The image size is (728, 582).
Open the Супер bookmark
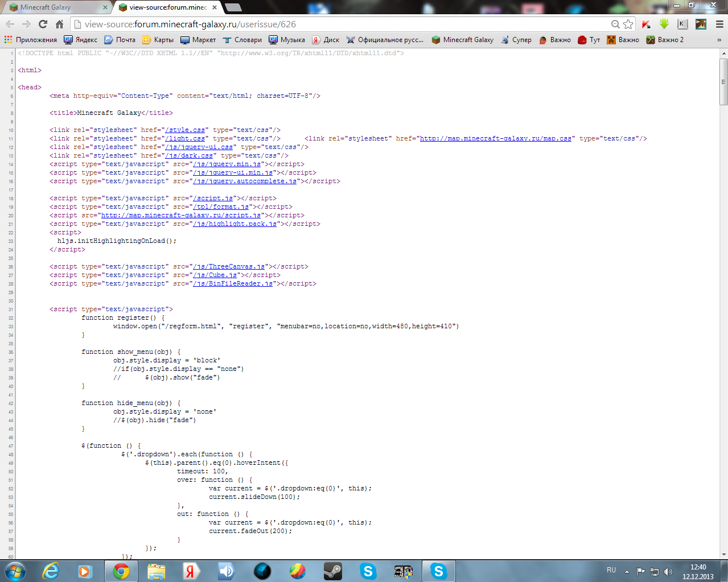(x=516, y=40)
